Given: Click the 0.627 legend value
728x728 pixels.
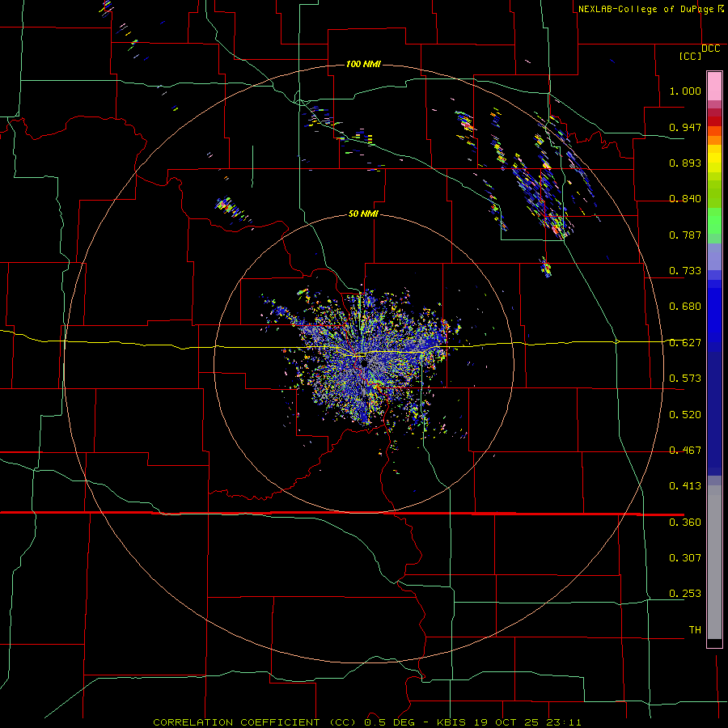Looking at the screenshot, I should click(685, 343).
